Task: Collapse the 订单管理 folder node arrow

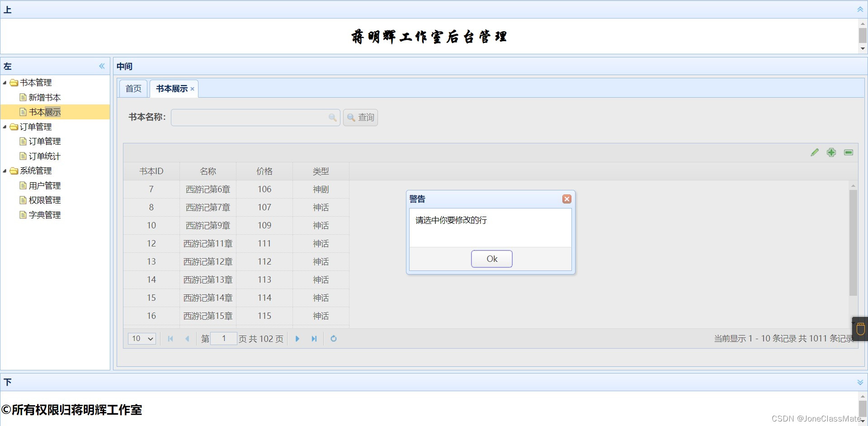Action: click(5, 127)
